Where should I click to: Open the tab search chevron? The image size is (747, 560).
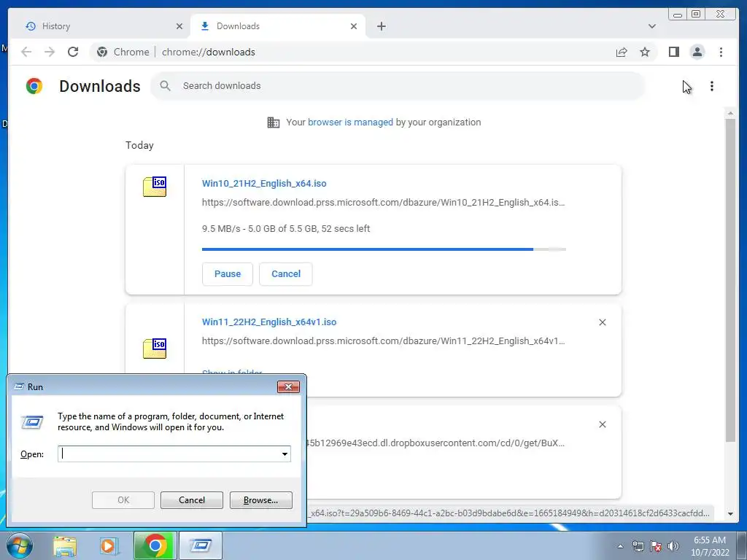(651, 26)
